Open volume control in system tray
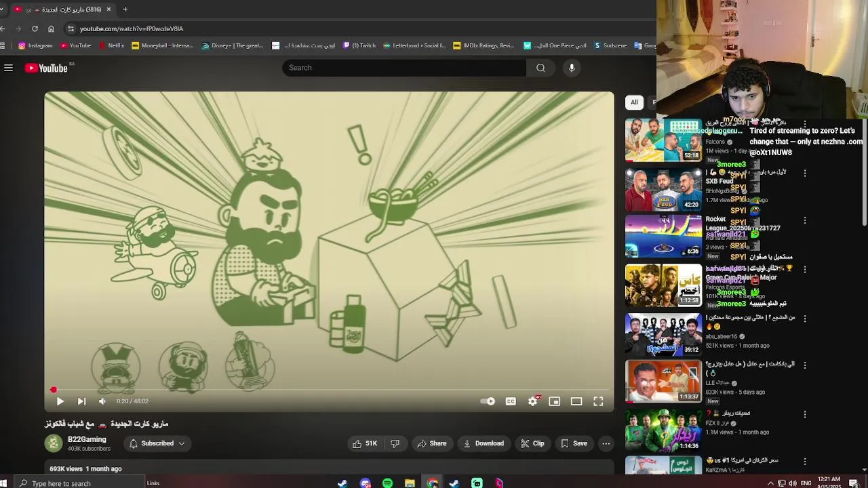 coord(793,483)
